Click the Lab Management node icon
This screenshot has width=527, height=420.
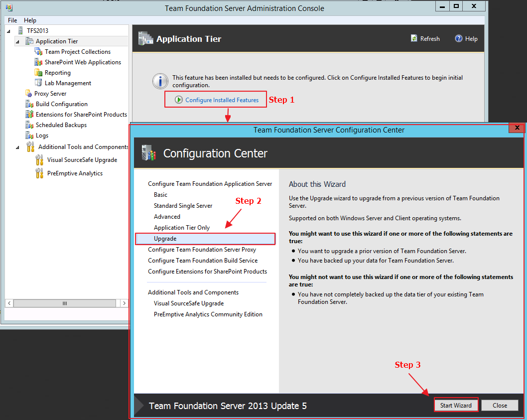tap(38, 83)
